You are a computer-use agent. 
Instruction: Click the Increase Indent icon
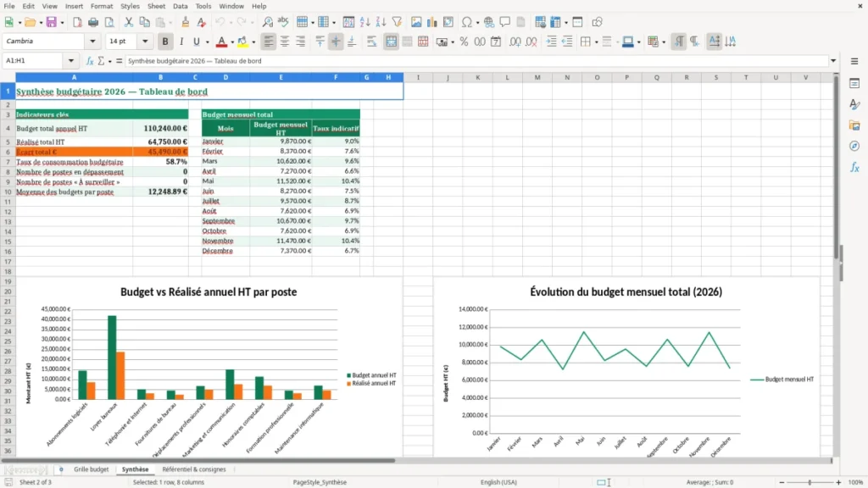(x=551, y=42)
